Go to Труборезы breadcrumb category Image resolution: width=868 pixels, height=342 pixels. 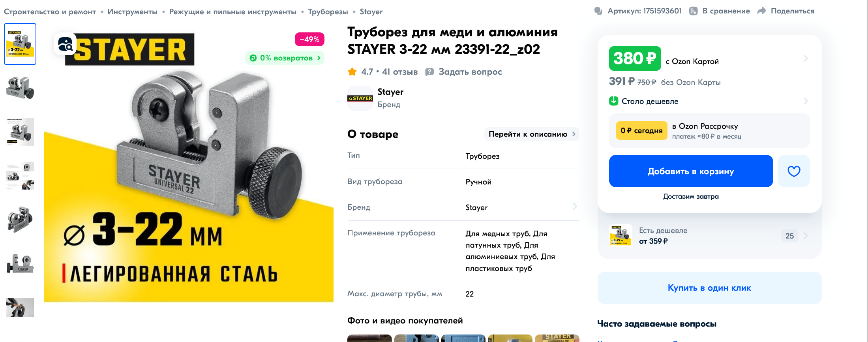tap(328, 12)
